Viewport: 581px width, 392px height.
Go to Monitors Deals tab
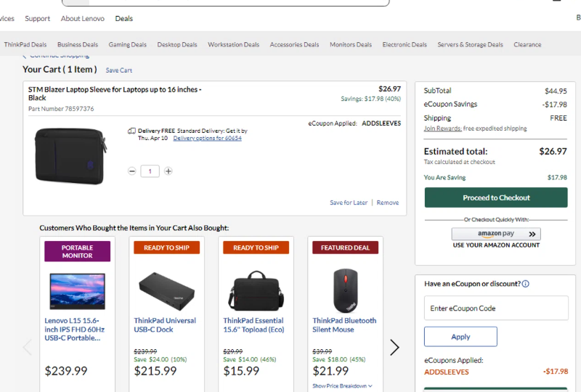(351, 44)
